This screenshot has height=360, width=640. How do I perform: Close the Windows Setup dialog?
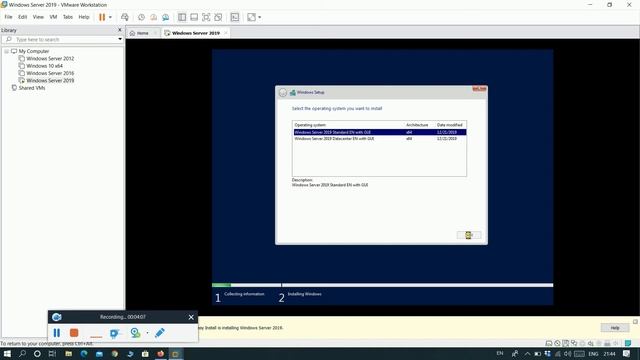479,89
